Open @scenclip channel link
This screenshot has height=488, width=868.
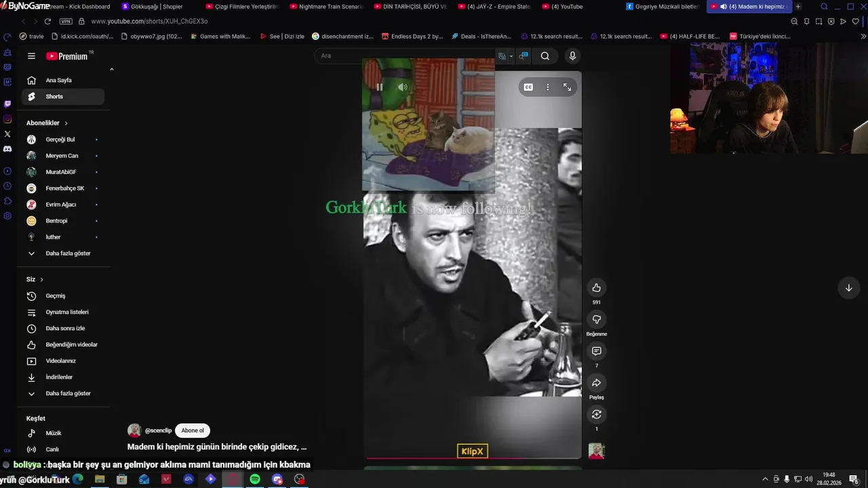(158, 430)
